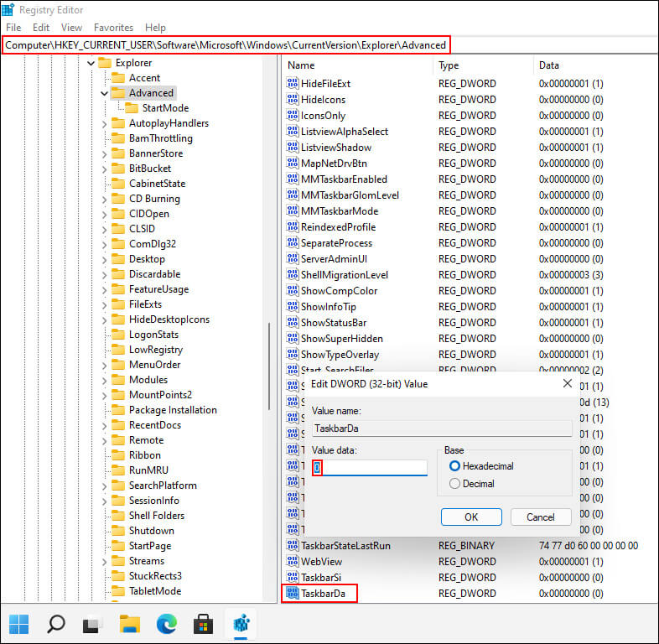The width and height of the screenshot is (659, 644).
Task: Click the ReindexedProfile value icon
Action: (x=292, y=226)
